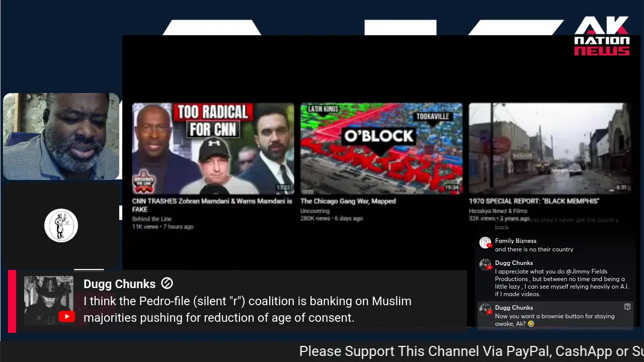Click the small icon right of the brownie message

point(627,307)
